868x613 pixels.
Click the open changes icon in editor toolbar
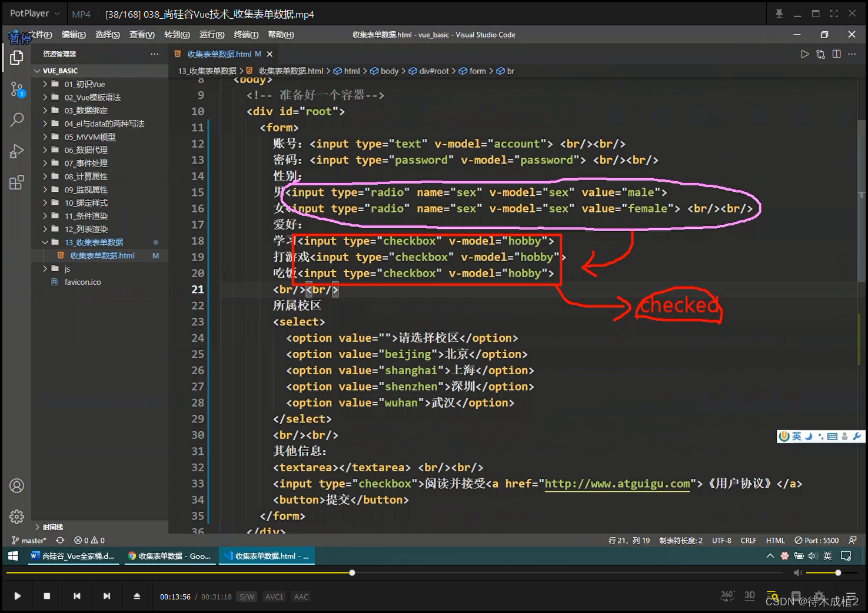[820, 54]
